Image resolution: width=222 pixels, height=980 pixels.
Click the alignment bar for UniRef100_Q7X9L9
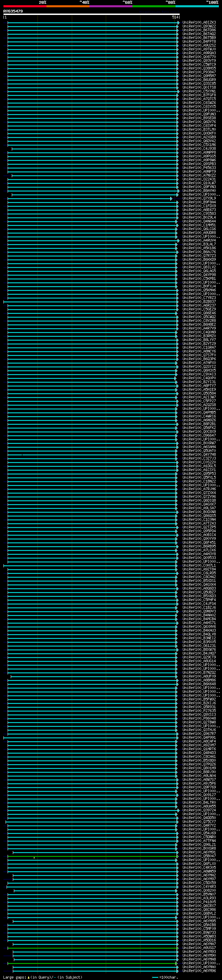(91, 199)
